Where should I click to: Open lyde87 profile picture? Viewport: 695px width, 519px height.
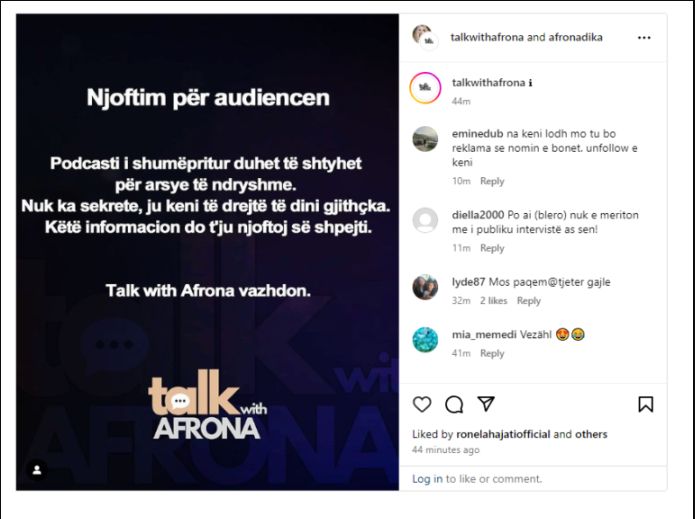(x=425, y=287)
